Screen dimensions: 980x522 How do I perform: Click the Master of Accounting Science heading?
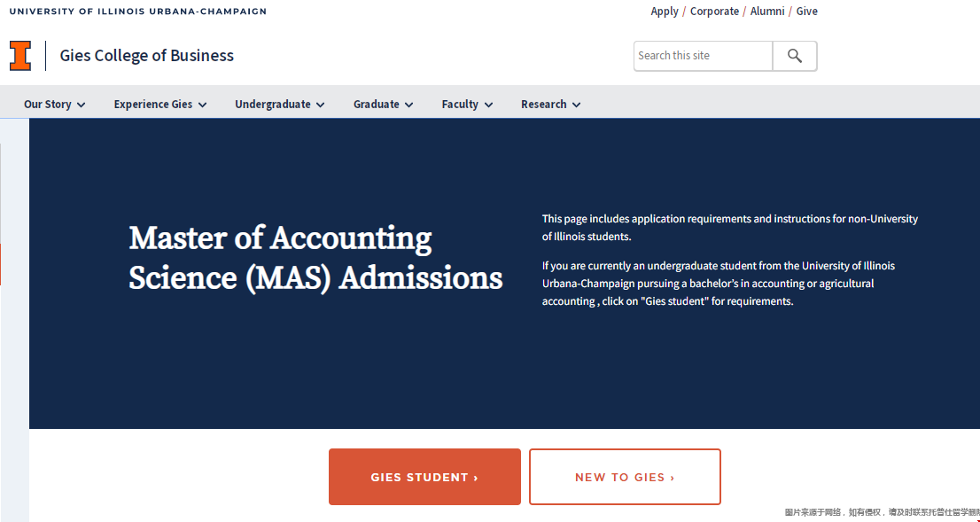click(x=315, y=258)
